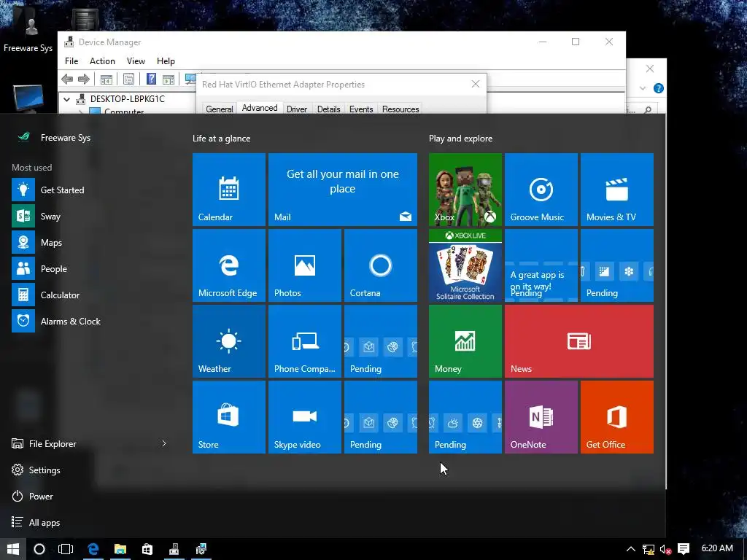The image size is (747, 560).
Task: Switch to General tab in adapter properties
Action: pos(219,109)
